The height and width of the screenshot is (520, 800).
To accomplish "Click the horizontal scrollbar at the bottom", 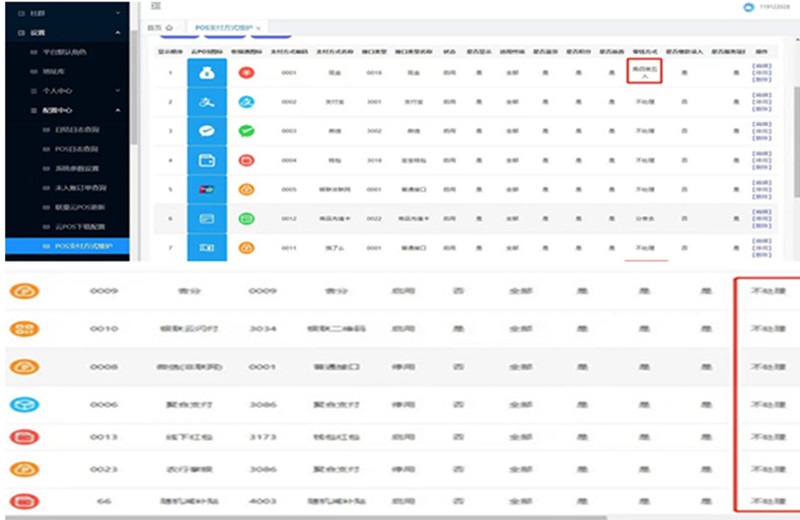I will (x=300, y=516).
